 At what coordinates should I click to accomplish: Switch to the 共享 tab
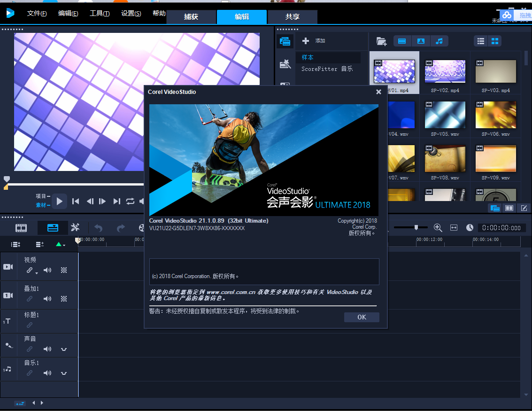(293, 16)
